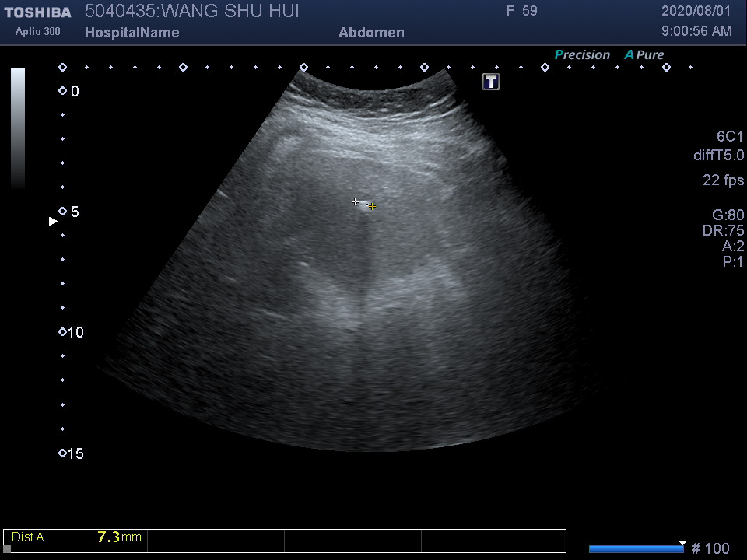747x560 pixels.
Task: Click the yellow caliper cross marker
Action: tap(373, 207)
